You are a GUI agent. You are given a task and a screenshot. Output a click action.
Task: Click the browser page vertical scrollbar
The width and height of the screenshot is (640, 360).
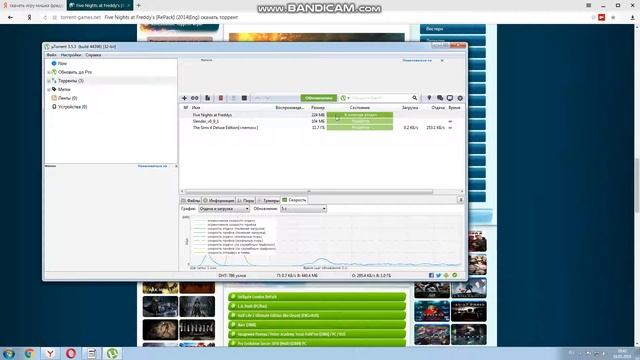coord(637,186)
